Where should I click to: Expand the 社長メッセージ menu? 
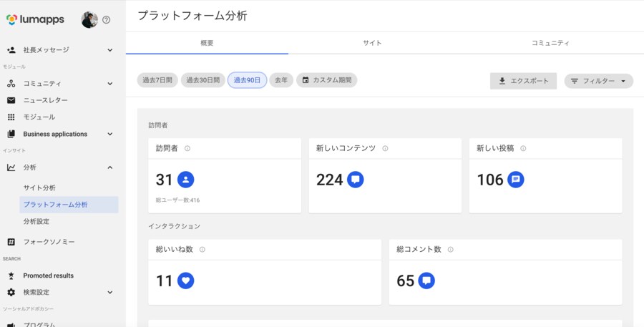(x=110, y=50)
